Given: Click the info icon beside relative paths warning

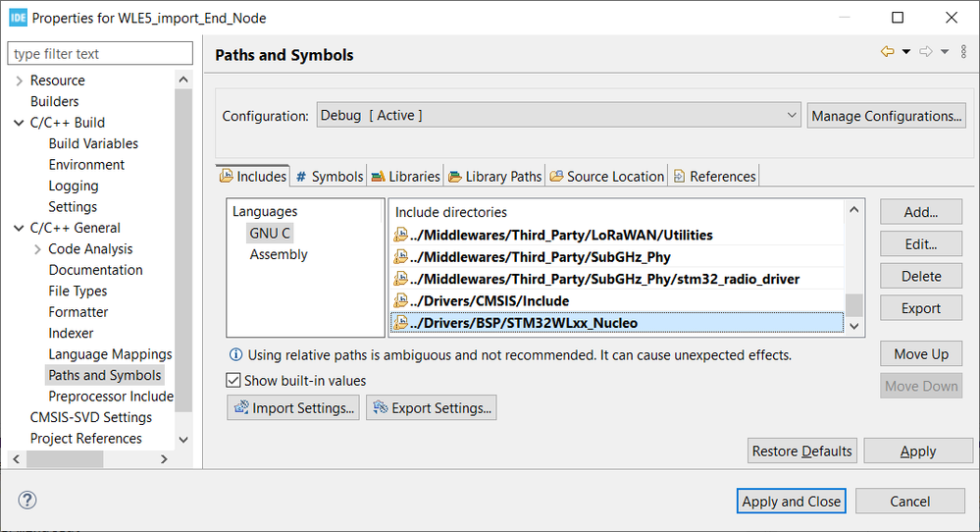Looking at the screenshot, I should (x=235, y=354).
